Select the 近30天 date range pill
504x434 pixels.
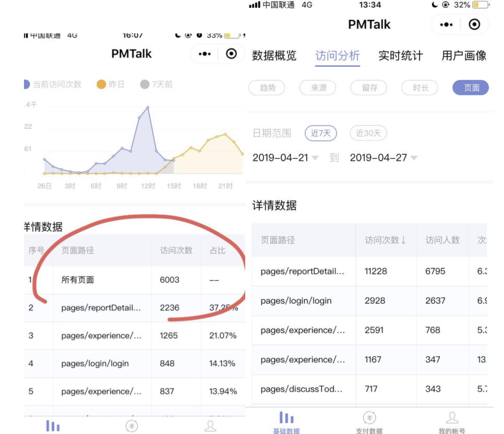pyautogui.click(x=368, y=133)
